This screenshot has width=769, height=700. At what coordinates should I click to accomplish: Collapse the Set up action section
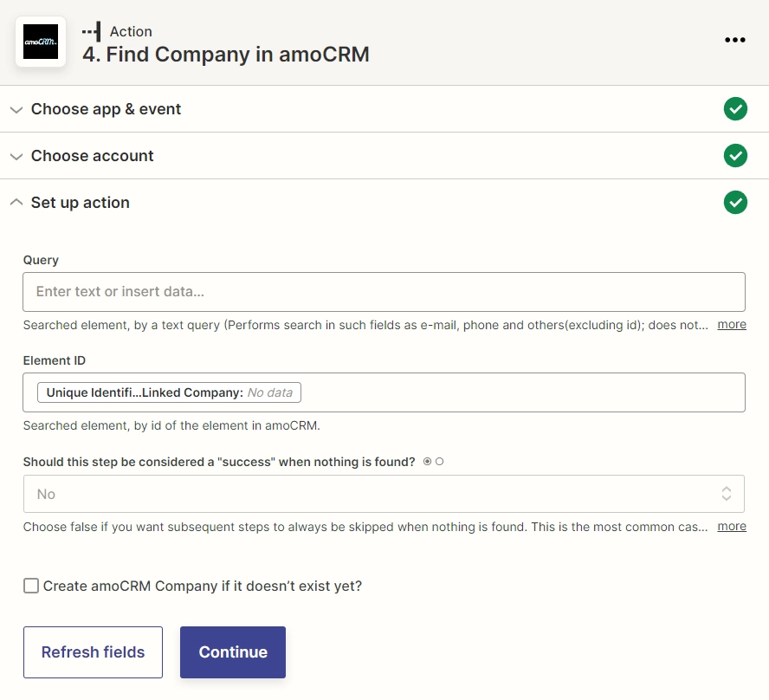(x=16, y=202)
